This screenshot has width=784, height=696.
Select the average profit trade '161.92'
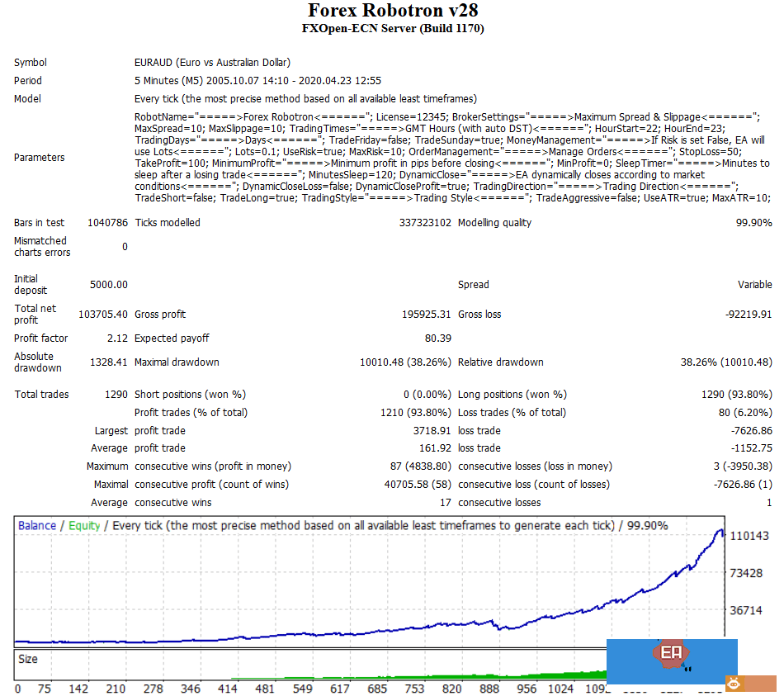point(435,448)
